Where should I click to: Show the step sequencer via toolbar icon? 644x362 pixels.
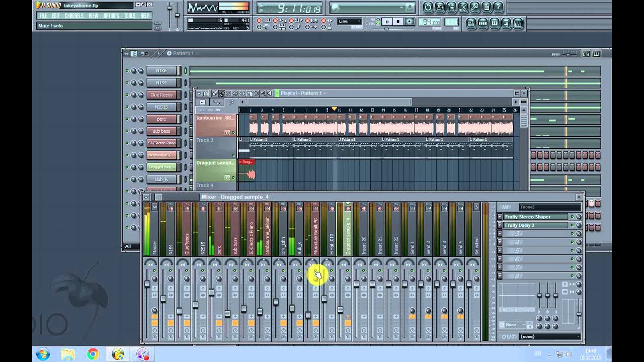483,23
